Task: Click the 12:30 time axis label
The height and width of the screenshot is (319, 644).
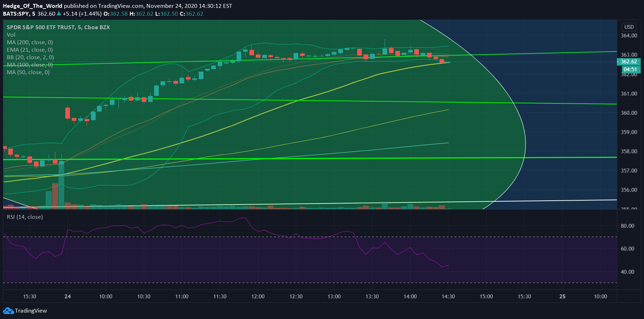Action: click(296, 297)
